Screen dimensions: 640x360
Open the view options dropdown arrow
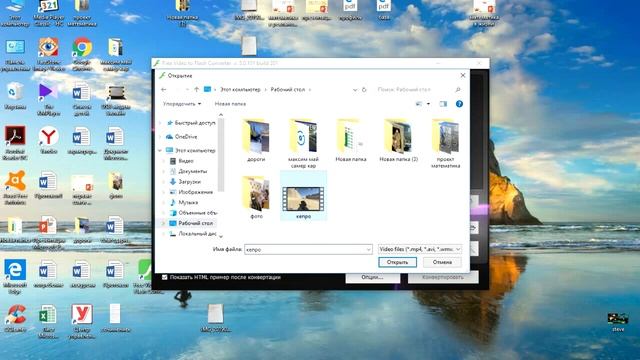point(428,104)
